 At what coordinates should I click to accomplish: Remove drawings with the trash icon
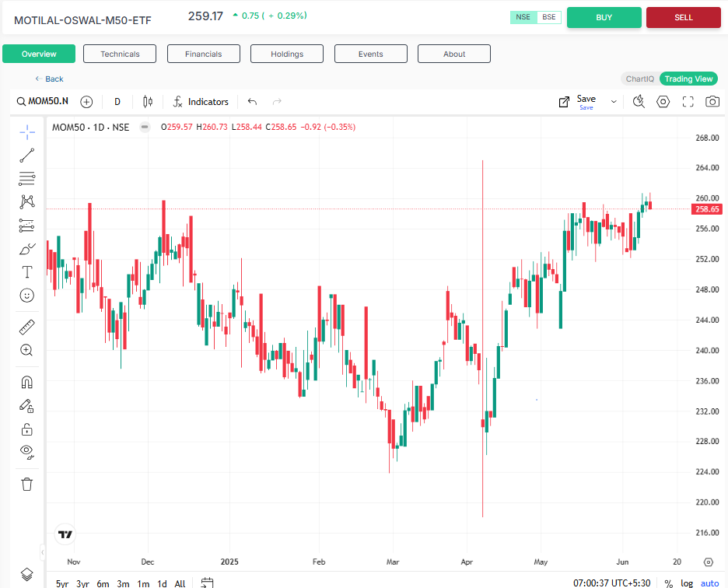(x=27, y=485)
